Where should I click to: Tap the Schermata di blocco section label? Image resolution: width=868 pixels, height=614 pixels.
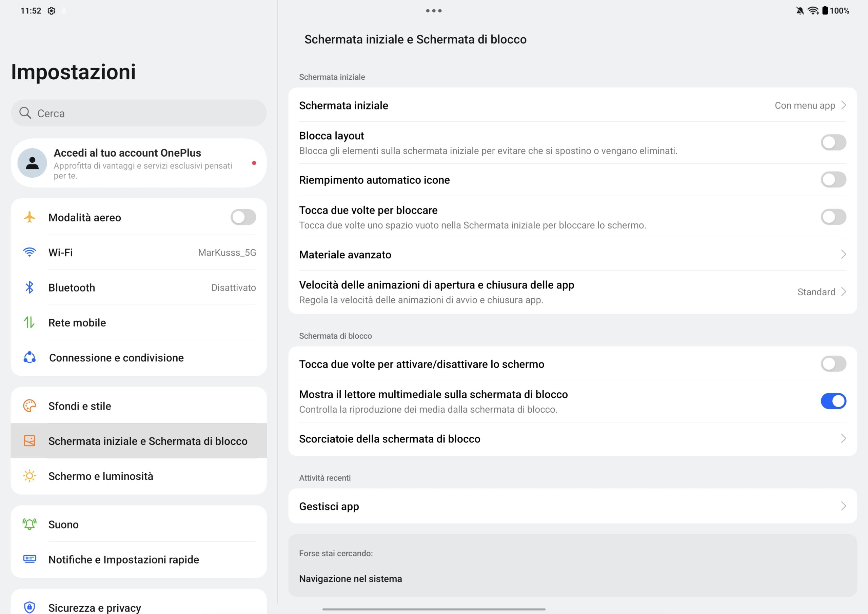pos(335,336)
